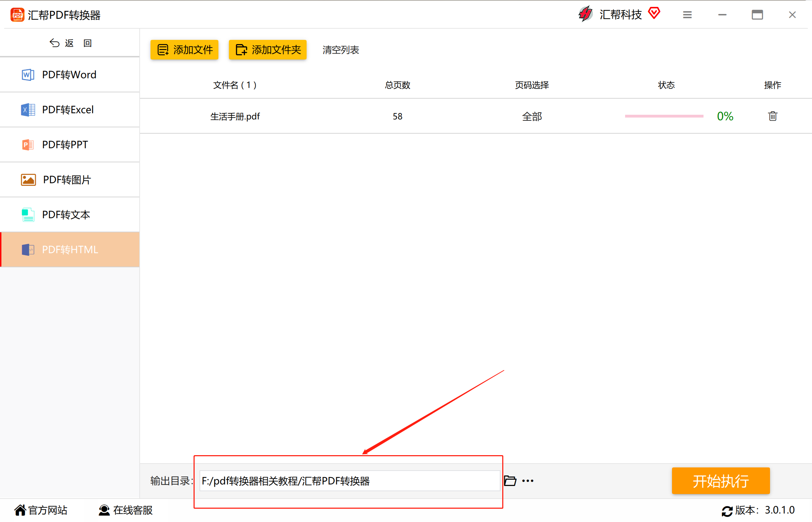
Task: Click the three-dot browse button
Action: pyautogui.click(x=528, y=481)
